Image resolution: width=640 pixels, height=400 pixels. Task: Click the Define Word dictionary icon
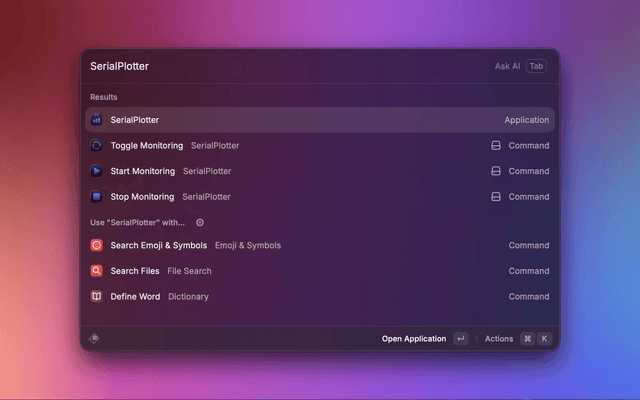97,297
